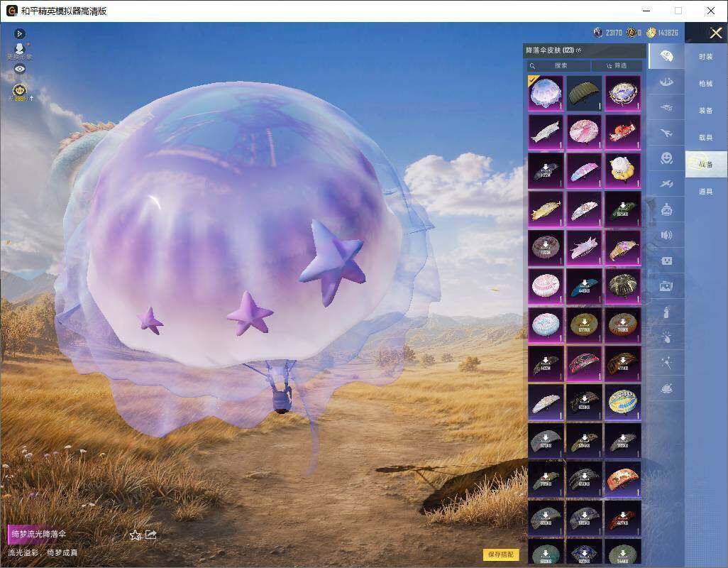Download the parachute skin labeled 407KB
The width and height of the screenshot is (728, 568).
(622, 518)
